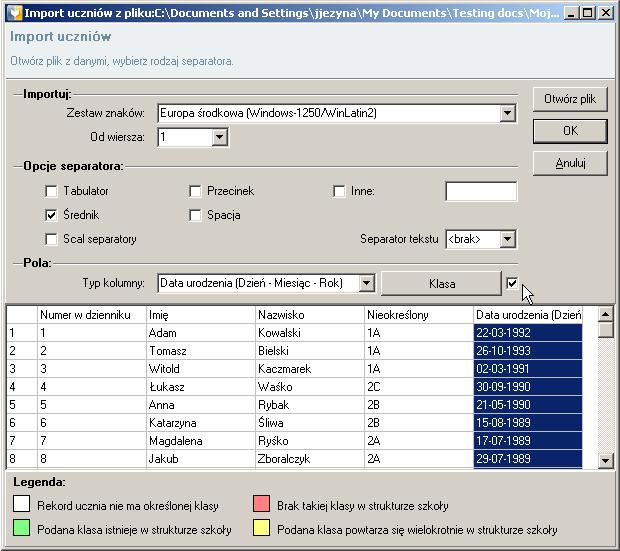The height and width of the screenshot is (551, 620).
Task: Cancel with the Anuluj button
Action: [570, 163]
